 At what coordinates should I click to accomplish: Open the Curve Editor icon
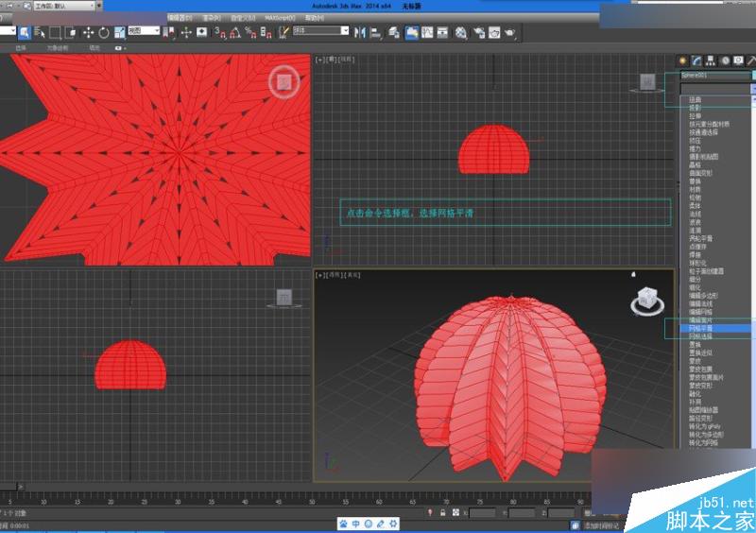pos(427,32)
